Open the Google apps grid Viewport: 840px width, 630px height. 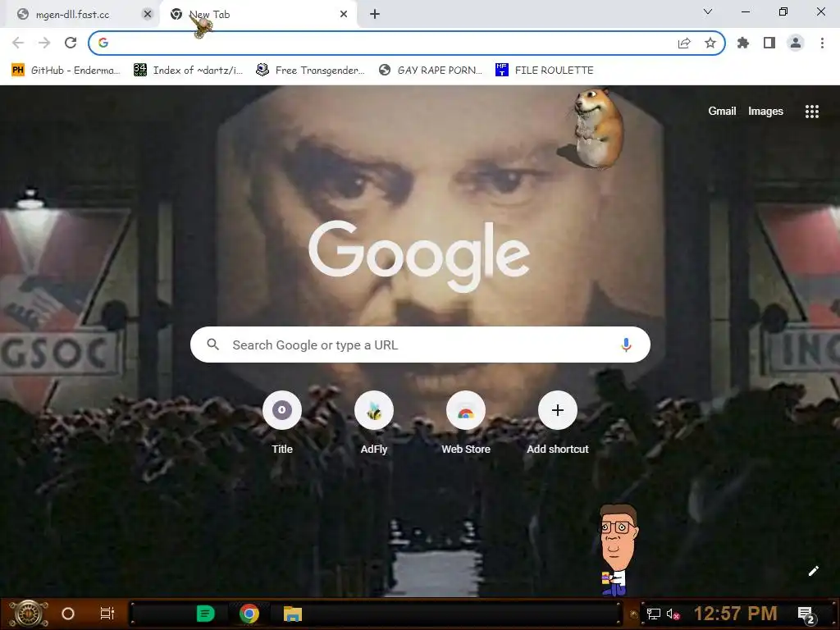pyautogui.click(x=812, y=111)
